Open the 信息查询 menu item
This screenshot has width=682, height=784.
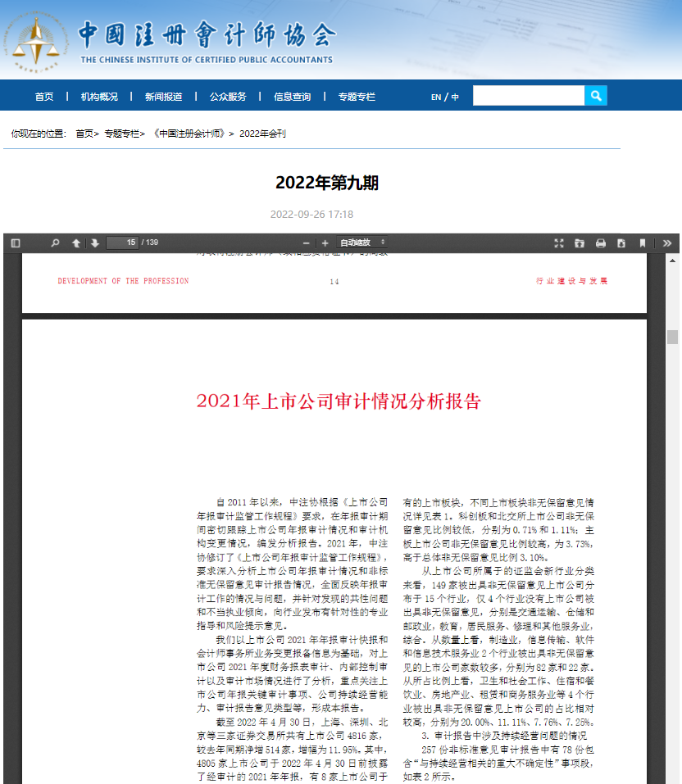pos(293,95)
